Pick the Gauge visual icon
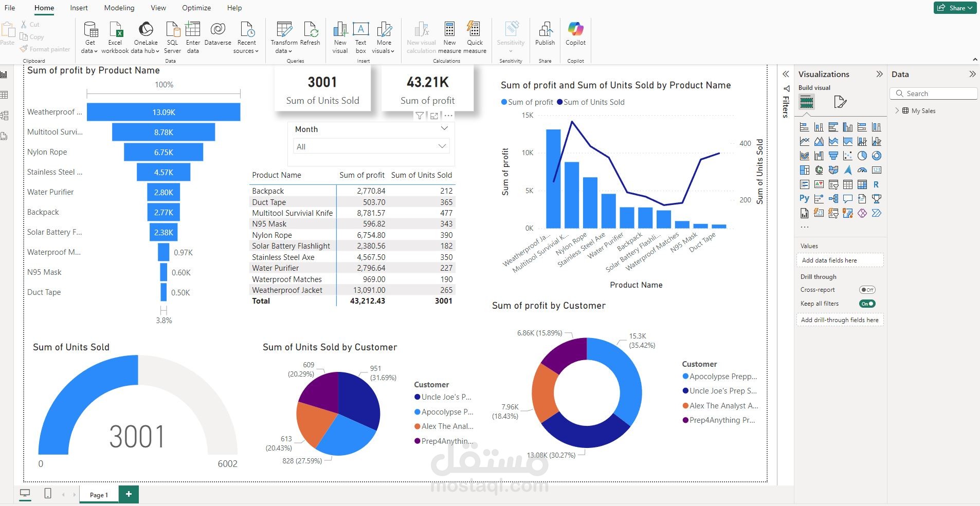 point(862,171)
